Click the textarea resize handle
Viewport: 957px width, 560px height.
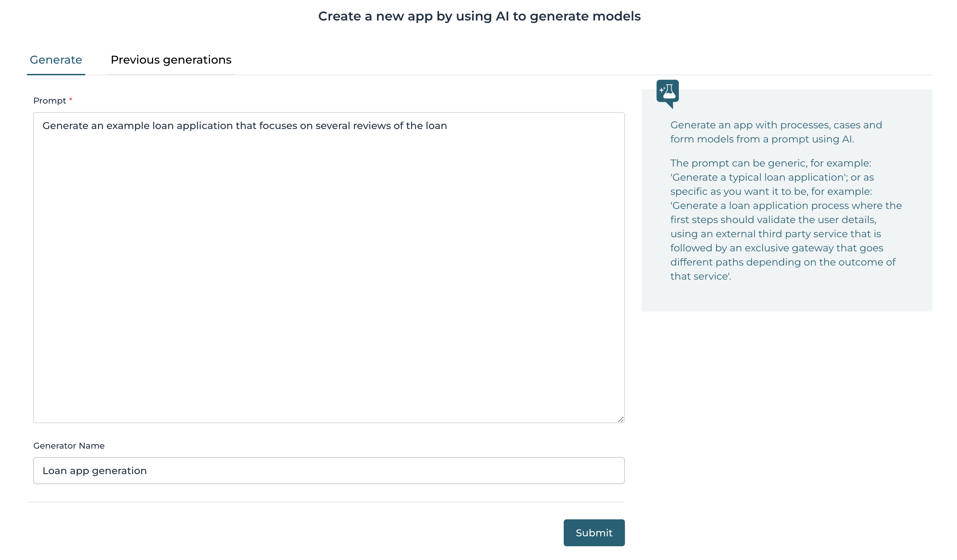pyautogui.click(x=621, y=420)
